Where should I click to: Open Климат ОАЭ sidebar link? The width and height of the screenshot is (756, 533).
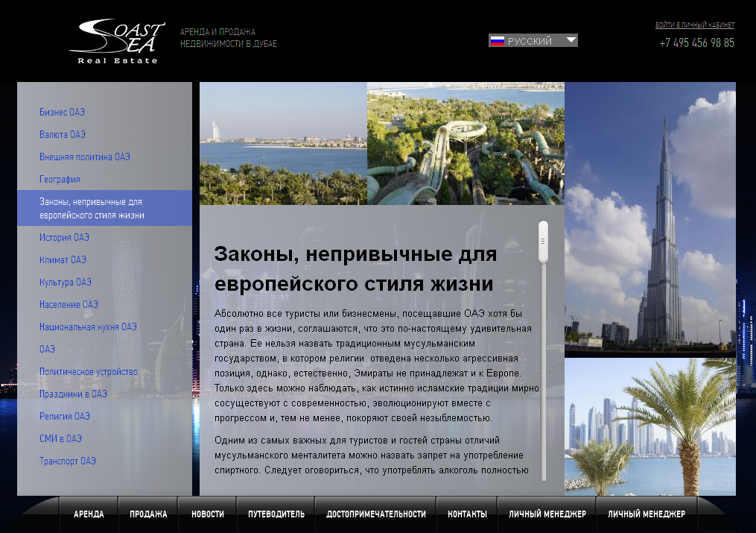tap(63, 259)
